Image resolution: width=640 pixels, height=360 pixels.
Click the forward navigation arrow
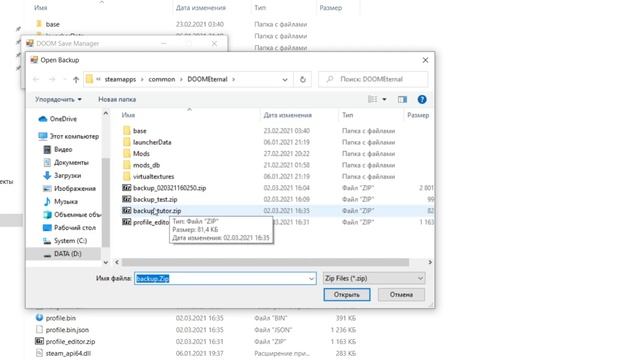(x=52, y=80)
